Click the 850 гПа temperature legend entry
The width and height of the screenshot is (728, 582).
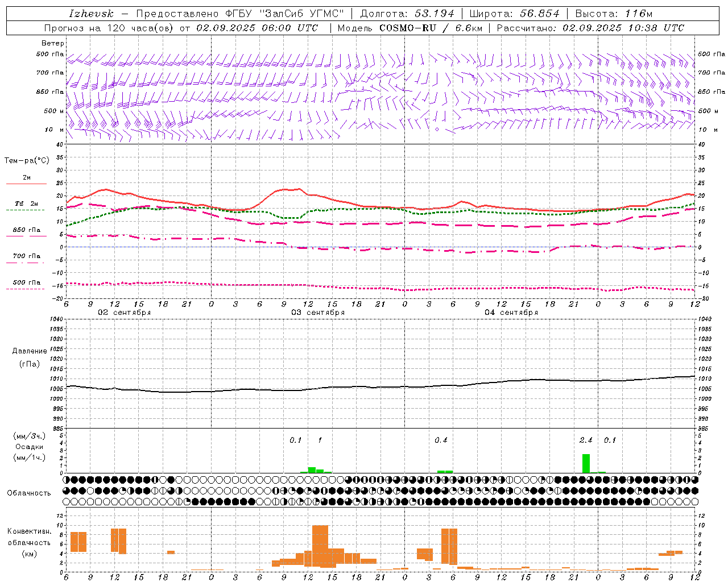point(26,232)
